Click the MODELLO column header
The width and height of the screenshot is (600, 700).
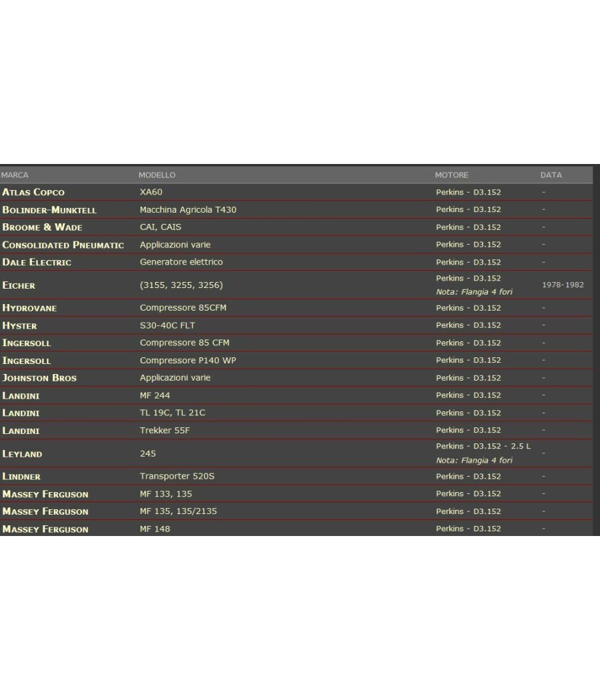point(157,175)
